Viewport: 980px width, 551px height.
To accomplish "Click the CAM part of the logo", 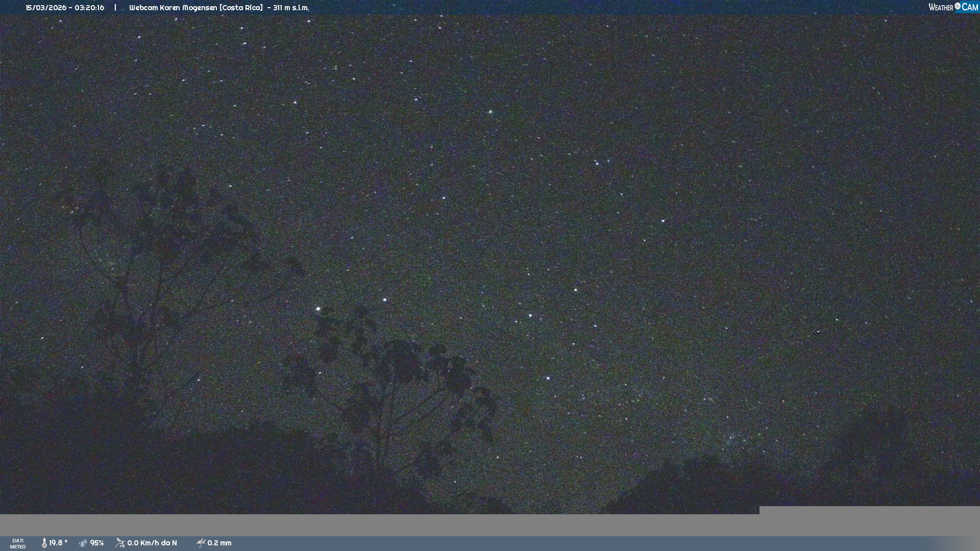I will point(969,7).
